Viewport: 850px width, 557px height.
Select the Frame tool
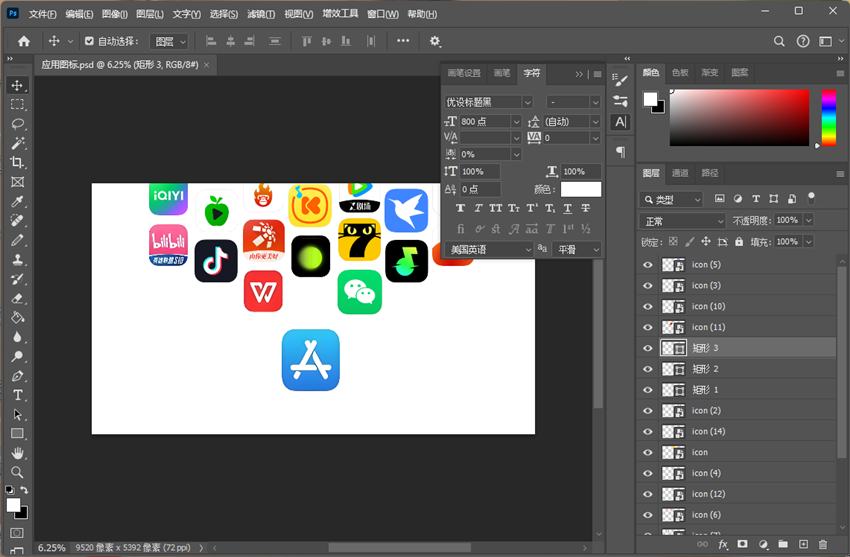click(17, 182)
